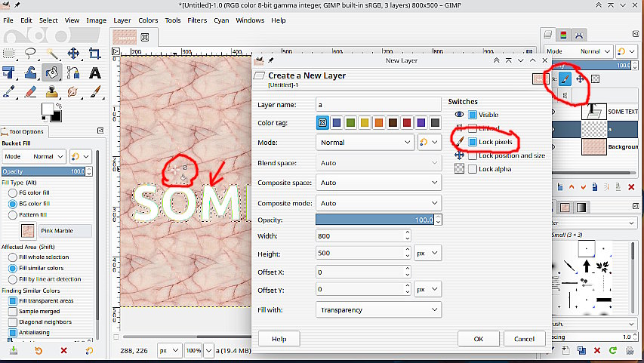
Task: Choose FG color fill radio button
Action: coord(13,192)
